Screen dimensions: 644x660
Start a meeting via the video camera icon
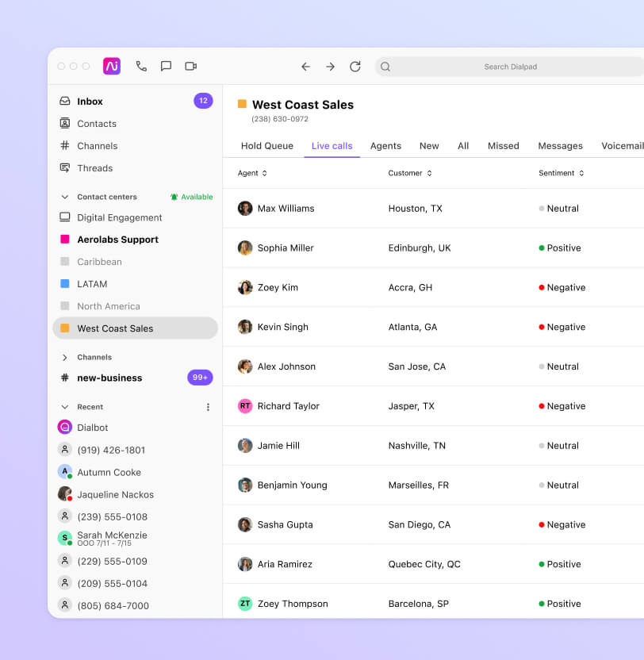[x=190, y=67]
